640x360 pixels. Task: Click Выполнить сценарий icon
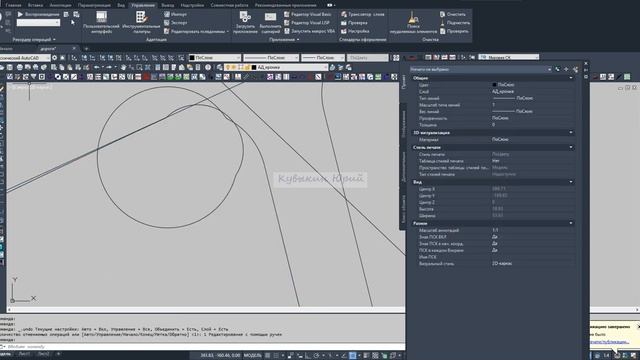pos(270,22)
